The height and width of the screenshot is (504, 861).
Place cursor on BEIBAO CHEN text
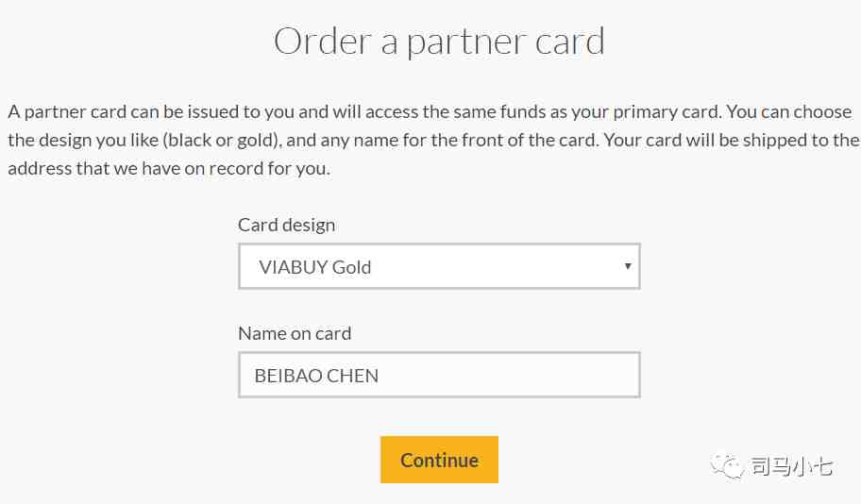tap(316, 376)
